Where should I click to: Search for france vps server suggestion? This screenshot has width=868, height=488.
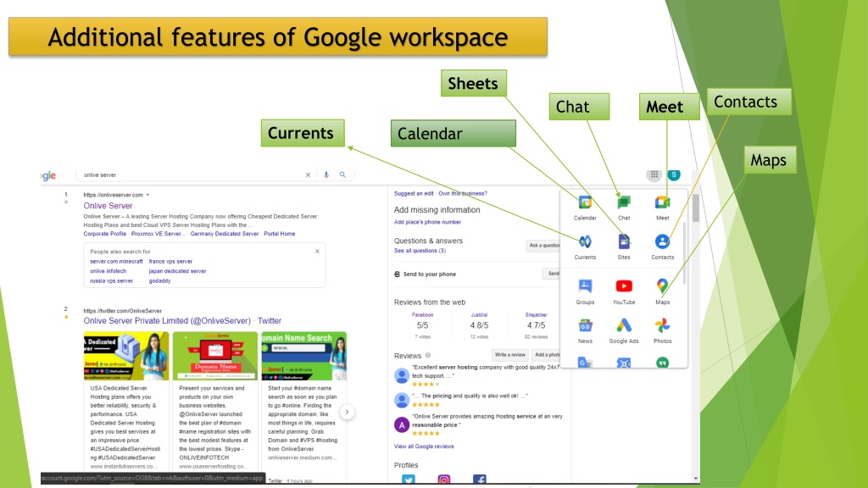(x=170, y=262)
